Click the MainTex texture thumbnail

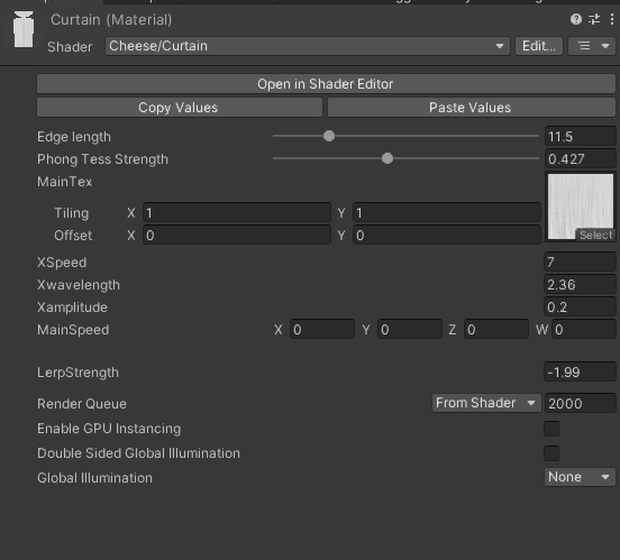[580, 206]
